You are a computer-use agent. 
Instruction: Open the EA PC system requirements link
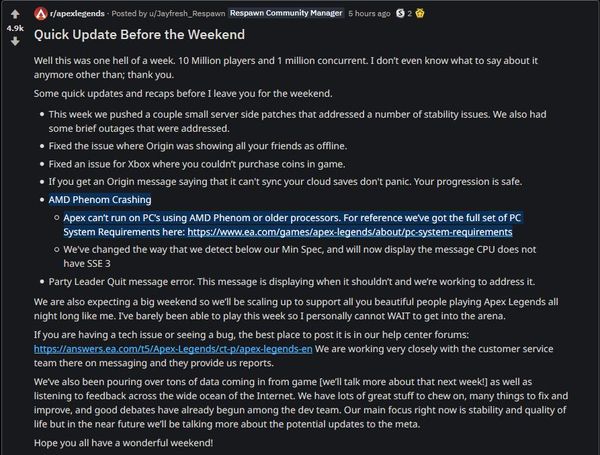(350, 232)
